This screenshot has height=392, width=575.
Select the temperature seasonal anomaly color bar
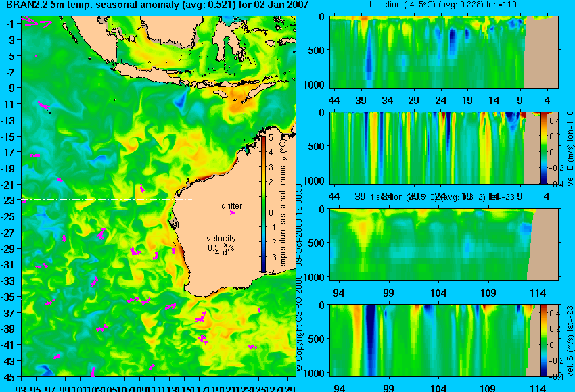[264, 204]
